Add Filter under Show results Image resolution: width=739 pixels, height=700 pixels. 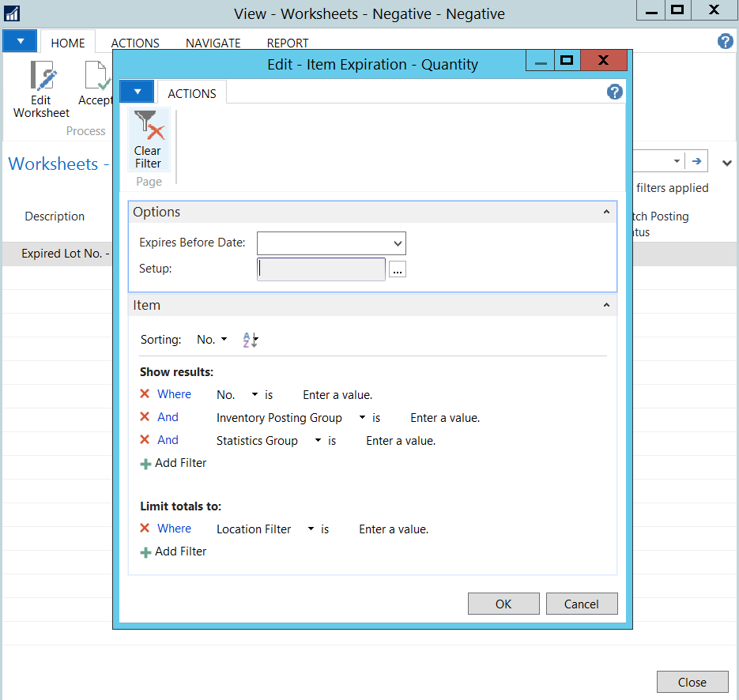pos(174,463)
